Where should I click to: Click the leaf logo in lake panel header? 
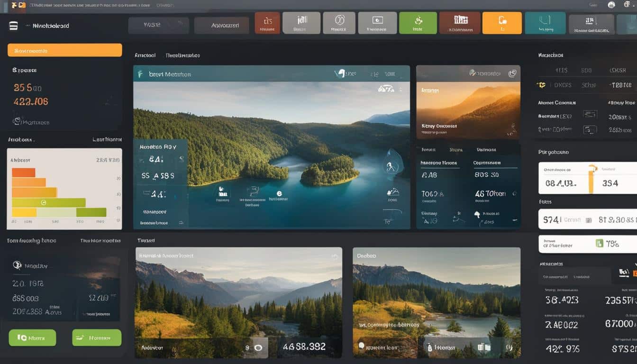(140, 74)
